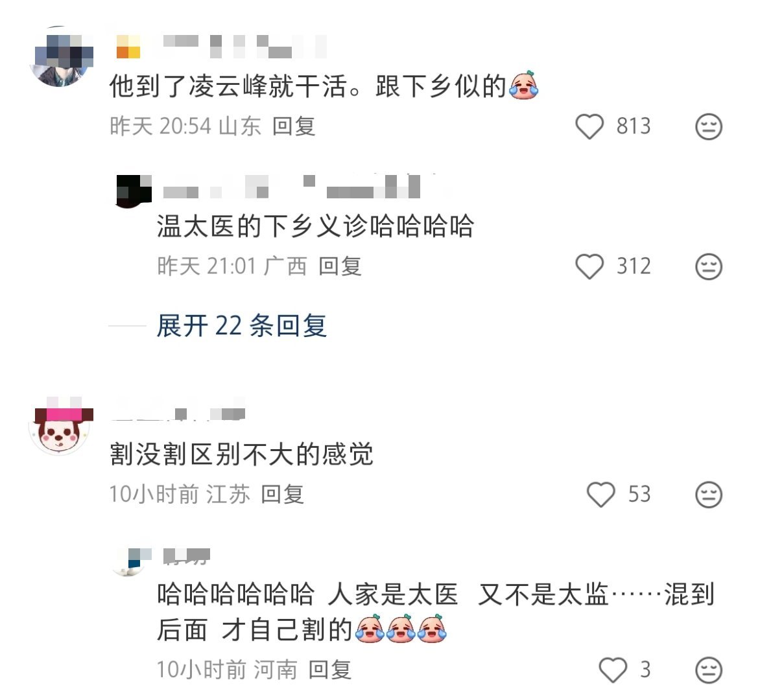Reply to the 江苏 comment from 10 hours ago
This screenshot has height=700, width=760.
click(282, 494)
